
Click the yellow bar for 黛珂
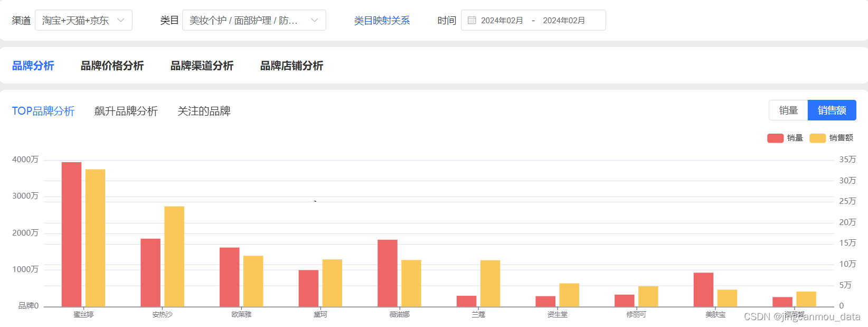pos(332,283)
